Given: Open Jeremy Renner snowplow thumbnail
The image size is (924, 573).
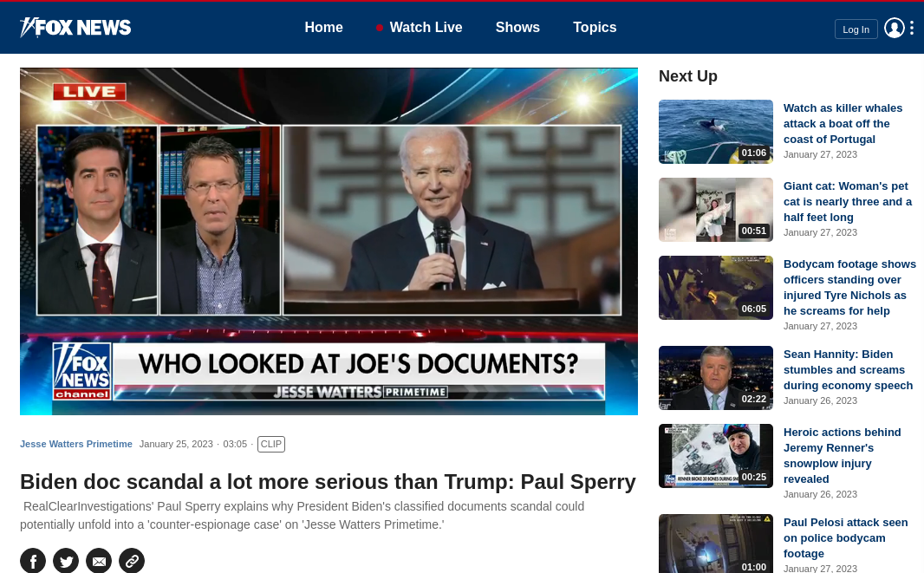Looking at the screenshot, I should (x=715, y=456).
